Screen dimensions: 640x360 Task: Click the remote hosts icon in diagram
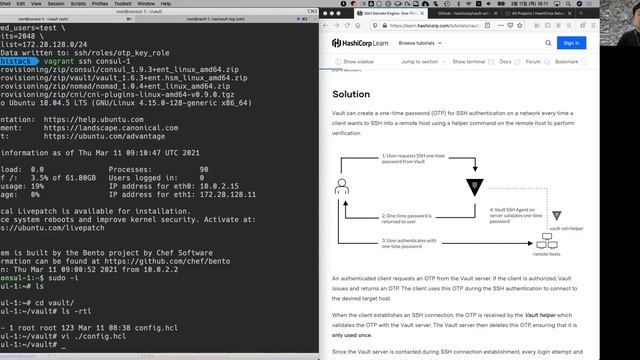tap(547, 241)
